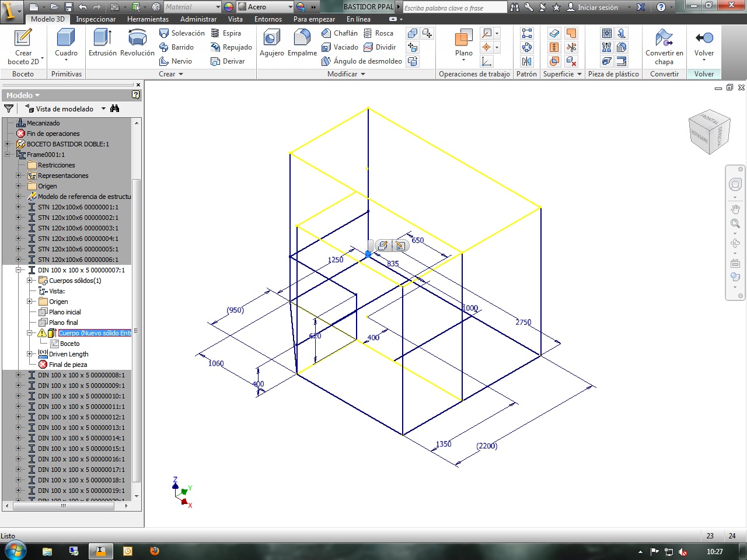Image resolution: width=747 pixels, height=560 pixels.
Task: Open the browser search binoculars
Action: coord(114,108)
